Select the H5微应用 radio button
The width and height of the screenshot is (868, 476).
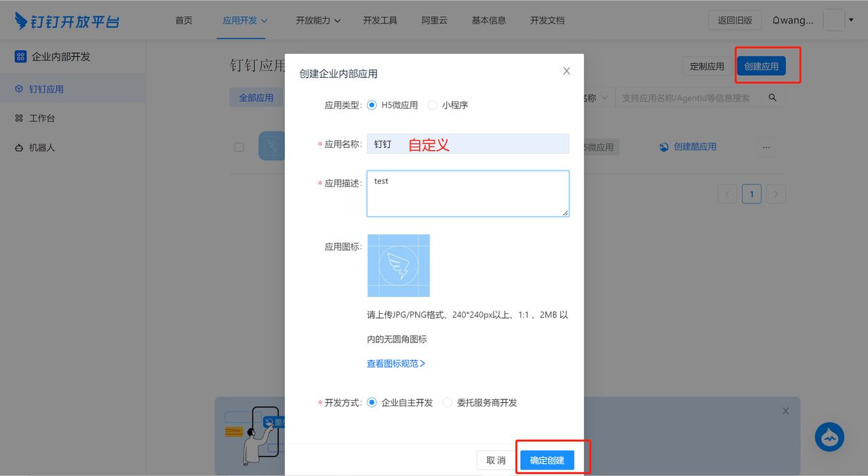(372, 105)
